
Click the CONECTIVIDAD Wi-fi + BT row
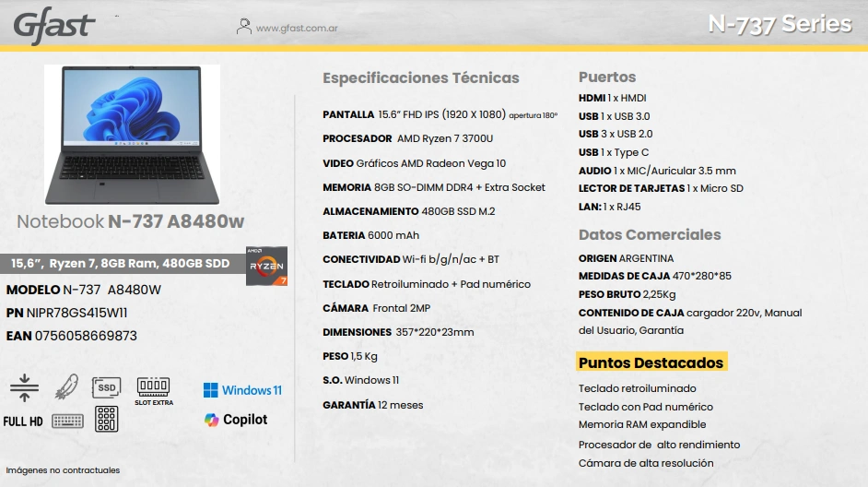coord(411,259)
